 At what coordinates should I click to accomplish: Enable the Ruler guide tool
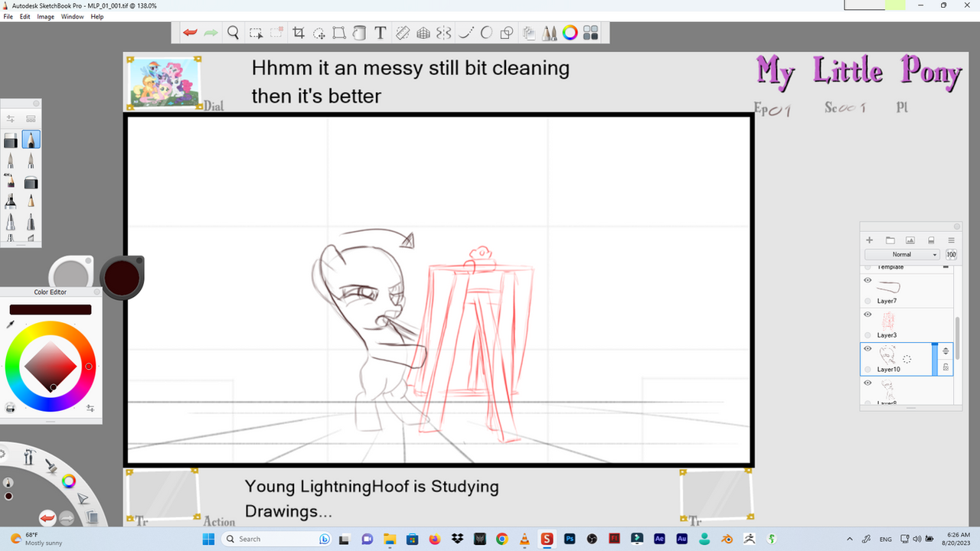click(403, 33)
